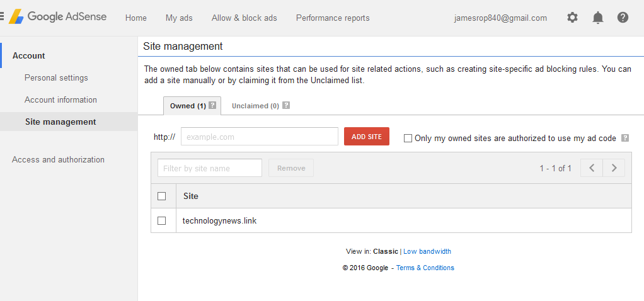Open the notifications bell
This screenshot has height=301, width=644.
597,18
